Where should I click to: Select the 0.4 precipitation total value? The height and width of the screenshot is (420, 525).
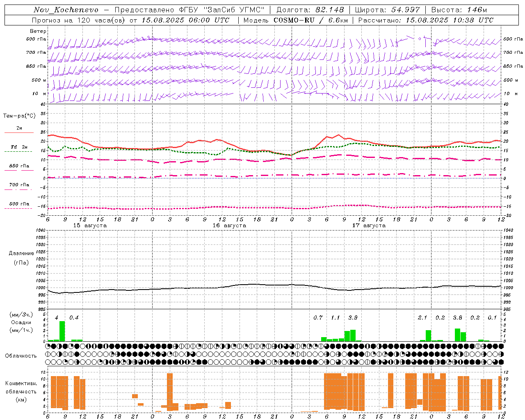click(74, 317)
